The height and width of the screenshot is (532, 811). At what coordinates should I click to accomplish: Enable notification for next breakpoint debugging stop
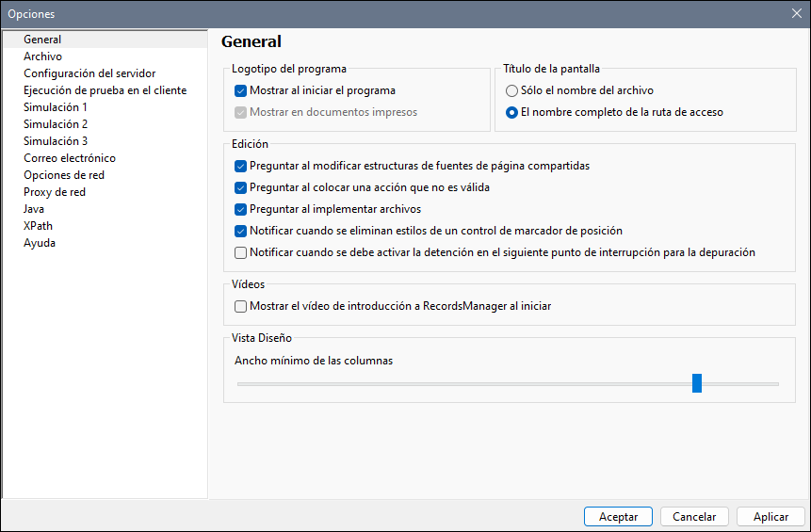(241, 252)
